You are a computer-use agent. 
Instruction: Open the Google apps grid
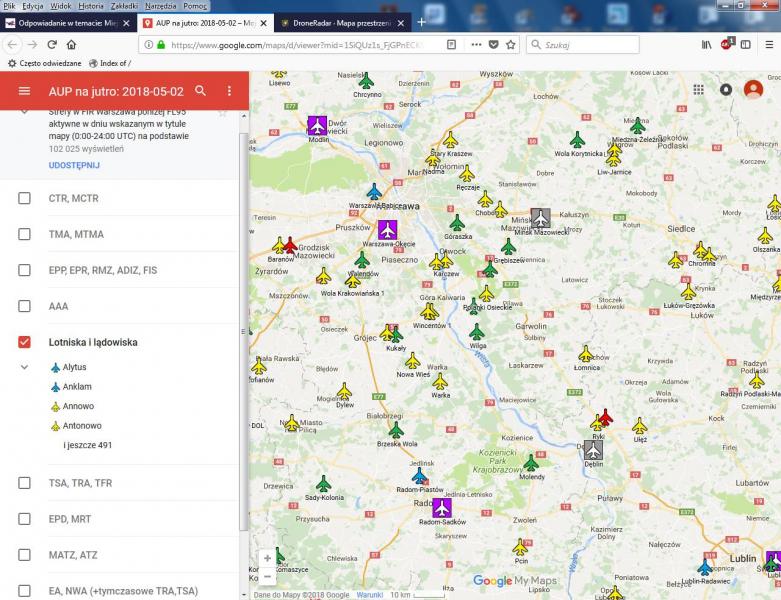(698, 89)
